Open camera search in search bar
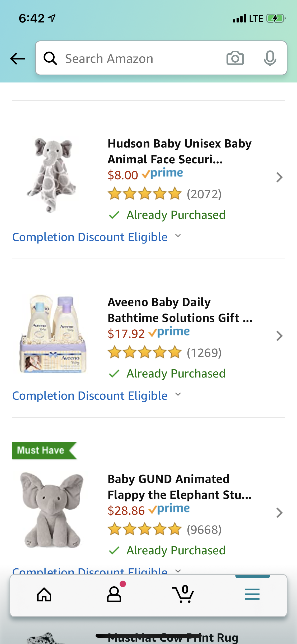This screenshot has width=297, height=644. (x=235, y=58)
